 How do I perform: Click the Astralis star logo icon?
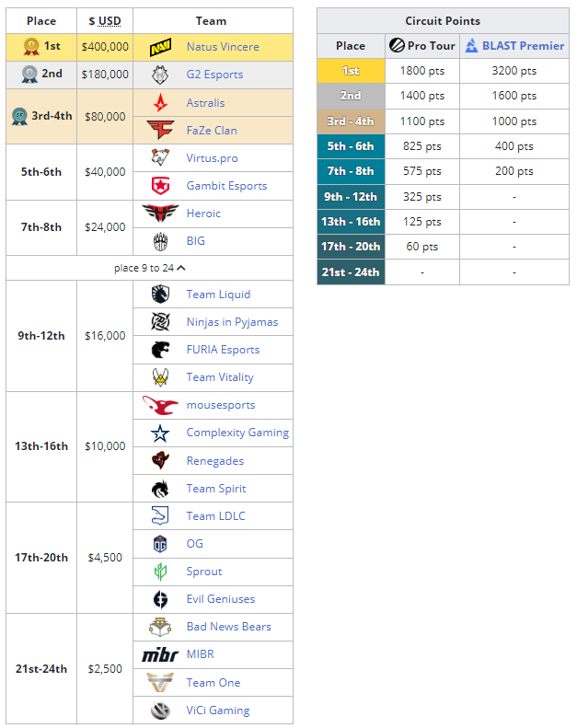(x=161, y=102)
